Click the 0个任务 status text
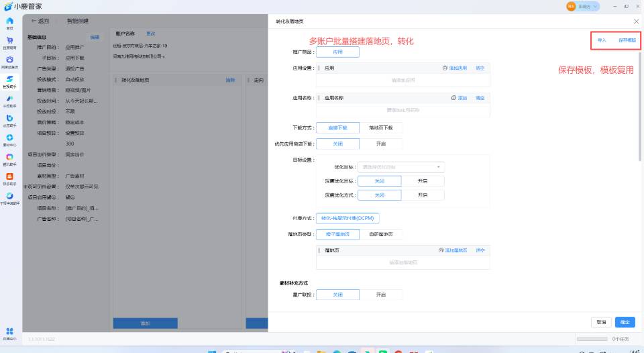644x353 pixels. 620,339
